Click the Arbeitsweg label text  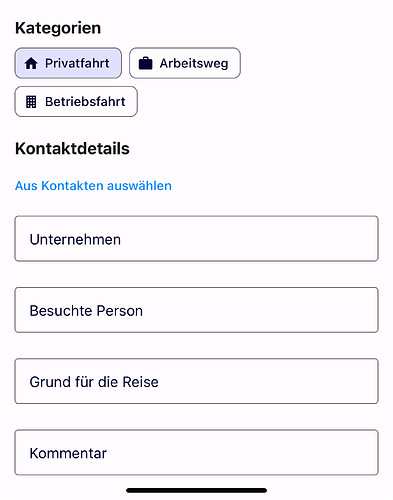(x=194, y=63)
